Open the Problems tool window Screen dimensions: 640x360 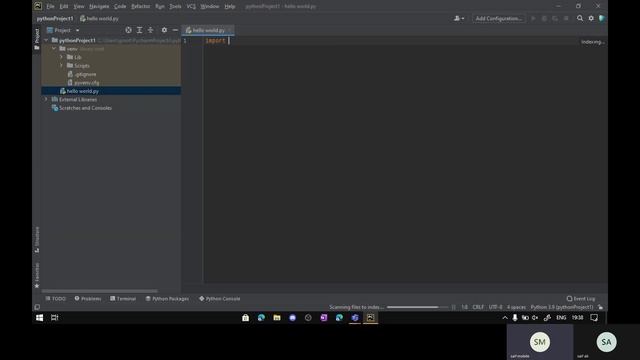88,299
